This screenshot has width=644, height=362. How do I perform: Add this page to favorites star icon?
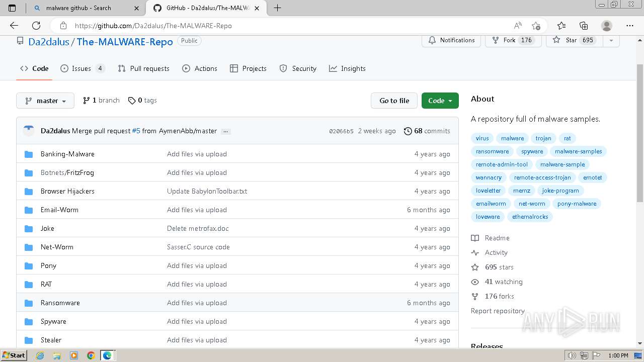point(536,26)
